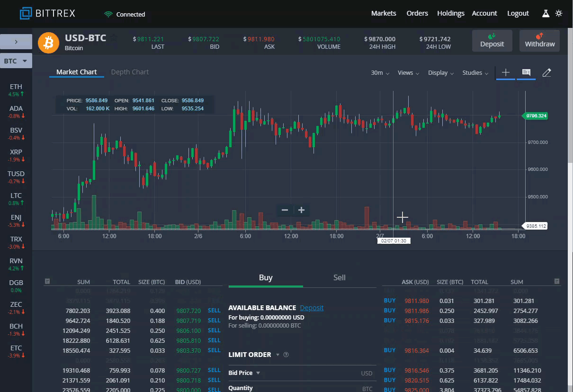The width and height of the screenshot is (573, 392).
Task: Click the bid order book settings icon
Action: (47, 281)
